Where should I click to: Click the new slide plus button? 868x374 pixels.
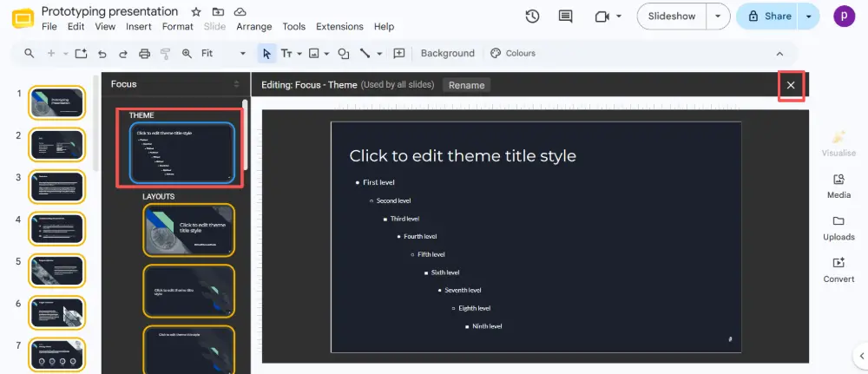click(x=51, y=53)
